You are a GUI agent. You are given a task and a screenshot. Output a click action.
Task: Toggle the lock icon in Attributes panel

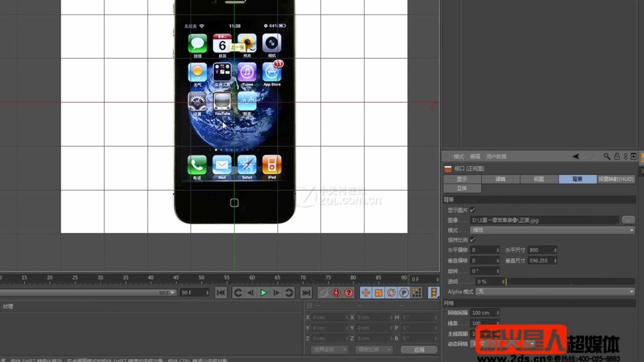coord(617,157)
